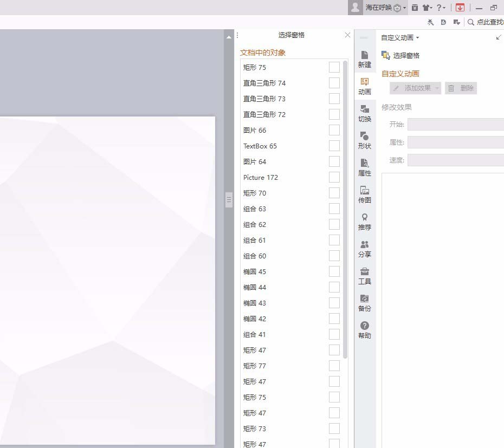Click the magic wand icon beside search

click(430, 22)
